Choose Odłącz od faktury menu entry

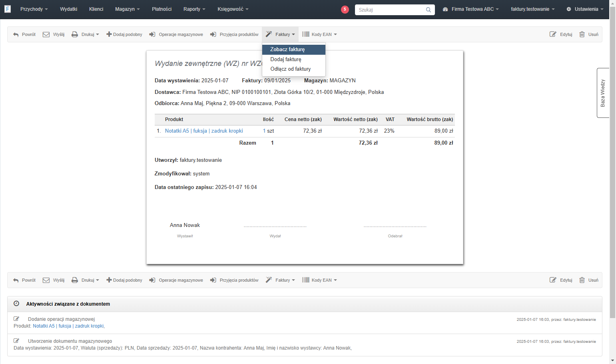[294, 69]
